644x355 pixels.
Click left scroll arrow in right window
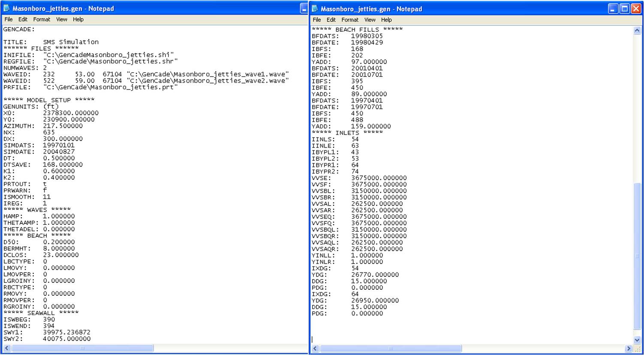(x=315, y=349)
